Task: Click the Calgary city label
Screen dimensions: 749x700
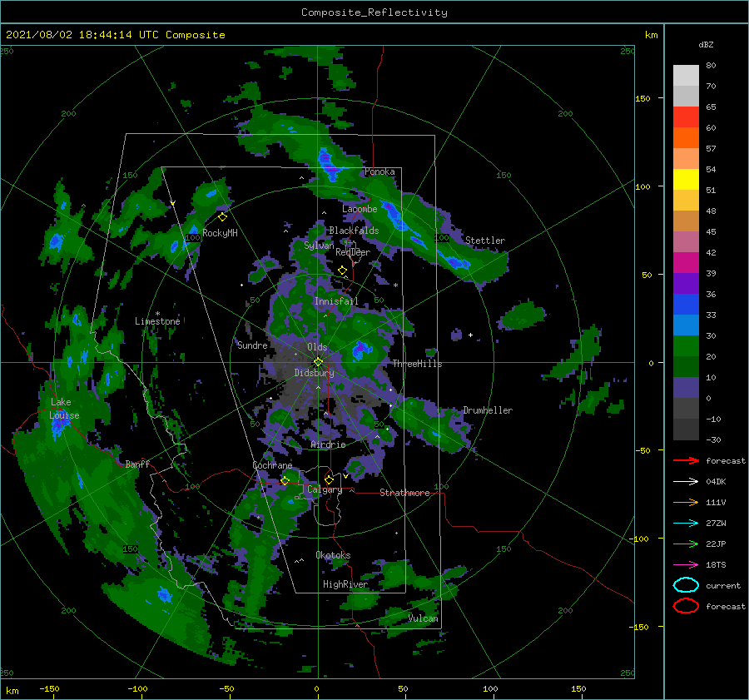Action: click(x=325, y=489)
